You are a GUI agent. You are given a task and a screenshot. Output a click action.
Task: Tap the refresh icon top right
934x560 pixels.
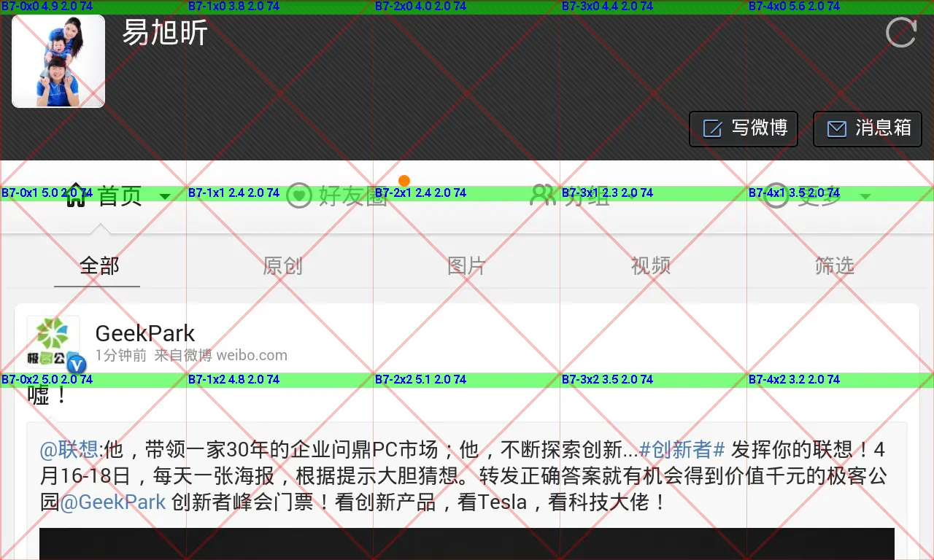pos(900,32)
